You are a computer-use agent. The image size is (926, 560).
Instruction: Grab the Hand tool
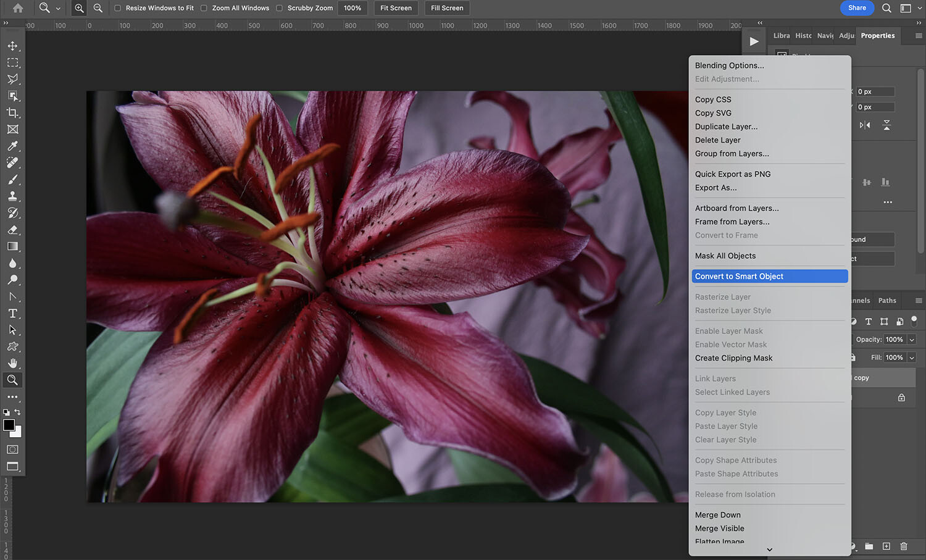coord(12,363)
